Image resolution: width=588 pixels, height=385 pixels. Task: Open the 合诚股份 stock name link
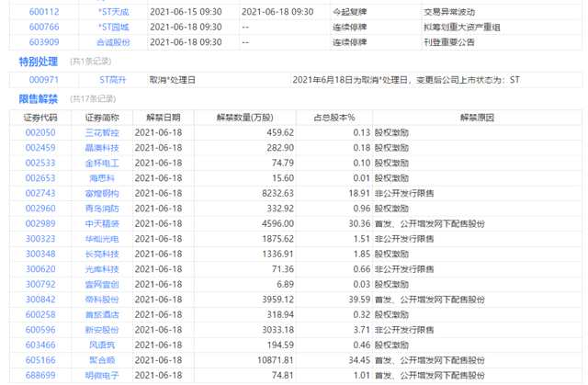point(113,42)
